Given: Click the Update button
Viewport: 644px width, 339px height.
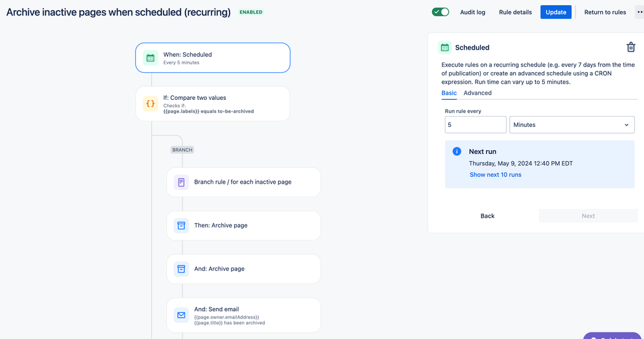Looking at the screenshot, I should pos(556,12).
